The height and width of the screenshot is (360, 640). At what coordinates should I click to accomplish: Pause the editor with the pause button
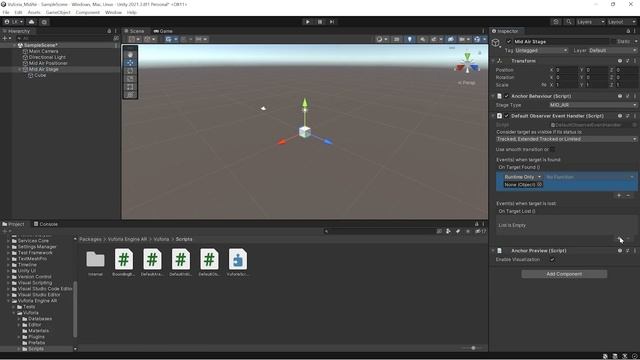pyautogui.click(x=320, y=22)
